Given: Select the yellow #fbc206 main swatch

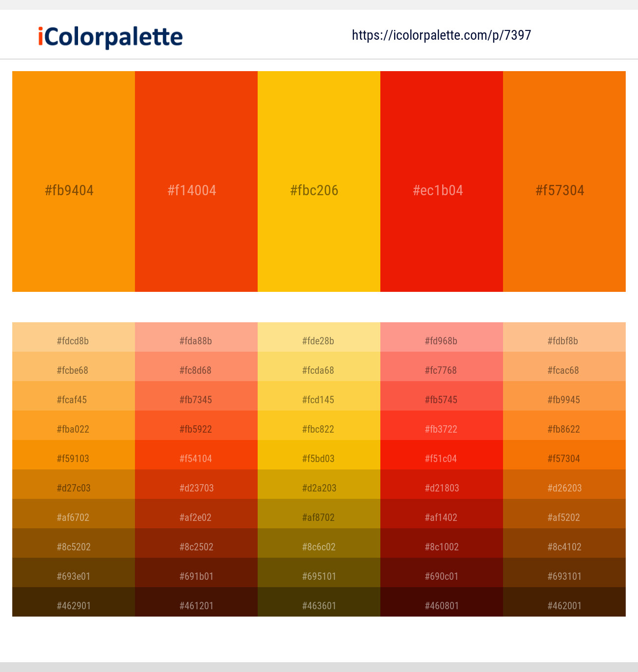Looking at the screenshot, I should pos(319,181).
